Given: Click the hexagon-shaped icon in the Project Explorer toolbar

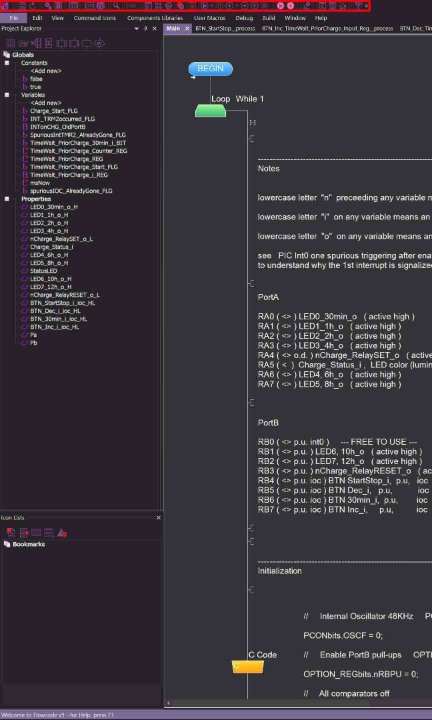Looking at the screenshot, I should 100,44.
